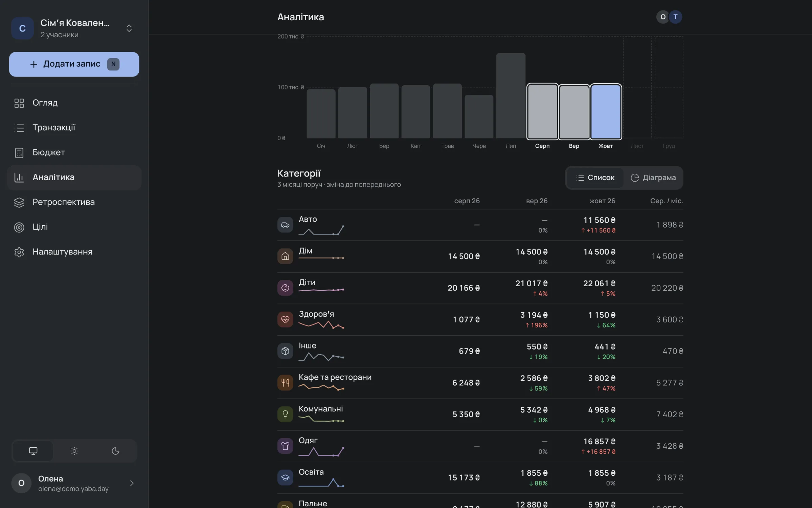Screen dimensions: 812x508
Task: Click the Кафе та ресторани fork icon
Action: click(x=285, y=383)
